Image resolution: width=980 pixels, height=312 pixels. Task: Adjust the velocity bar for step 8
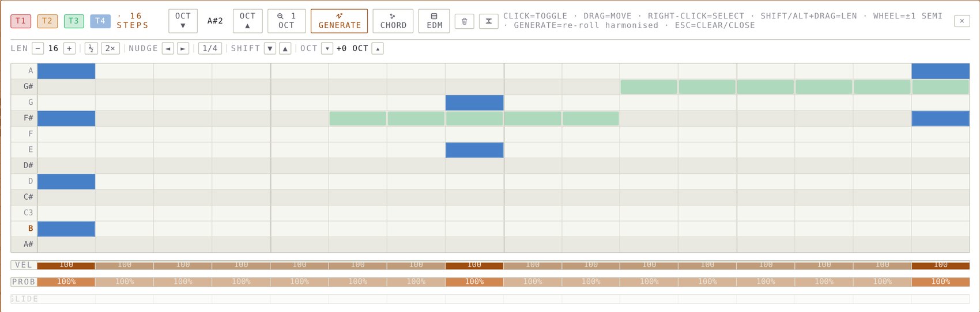click(x=474, y=265)
